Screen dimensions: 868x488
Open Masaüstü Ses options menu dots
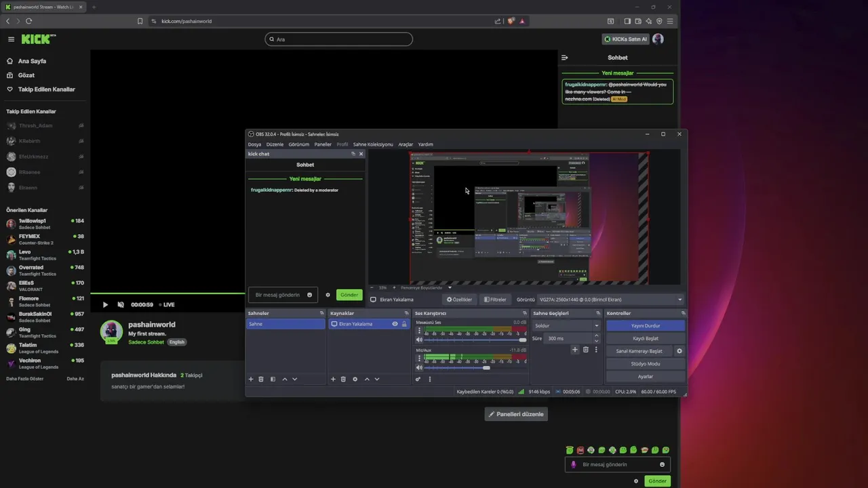pos(419,332)
